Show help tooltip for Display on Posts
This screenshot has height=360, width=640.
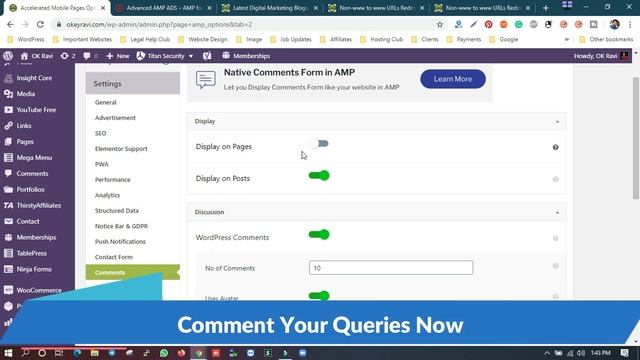coord(556,179)
